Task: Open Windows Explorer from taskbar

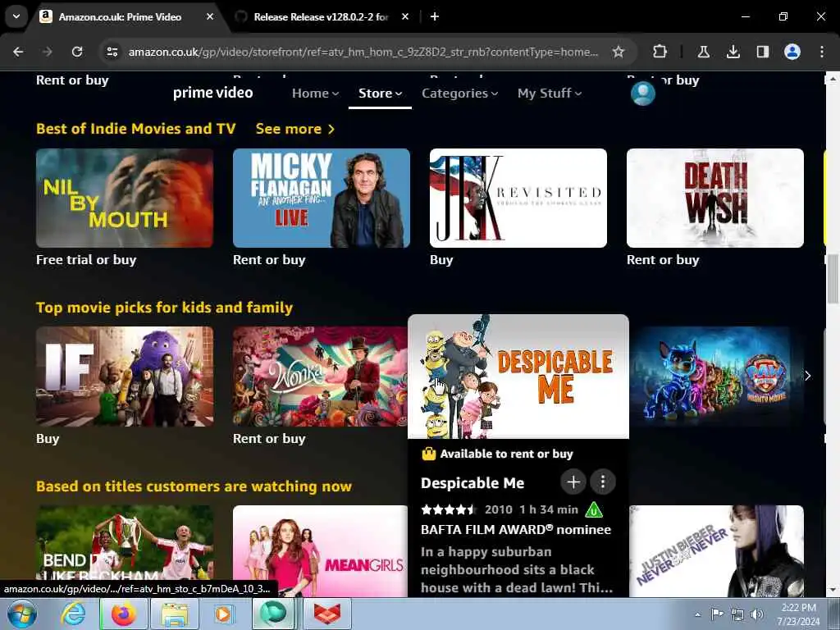Action: click(175, 614)
